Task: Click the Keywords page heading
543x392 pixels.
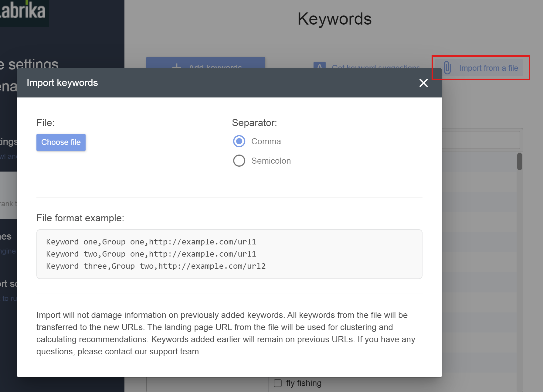Action: click(334, 19)
